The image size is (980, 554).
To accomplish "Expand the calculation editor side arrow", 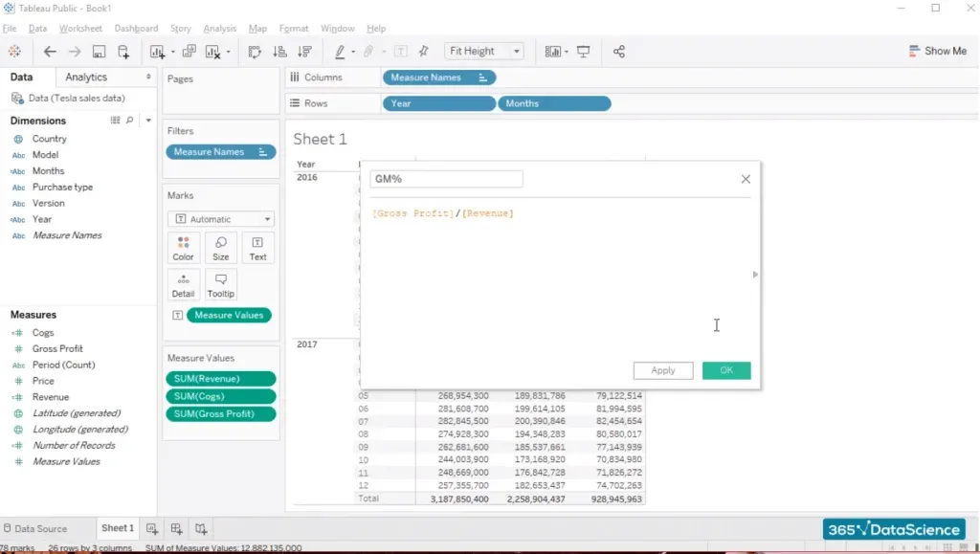I will tap(755, 275).
